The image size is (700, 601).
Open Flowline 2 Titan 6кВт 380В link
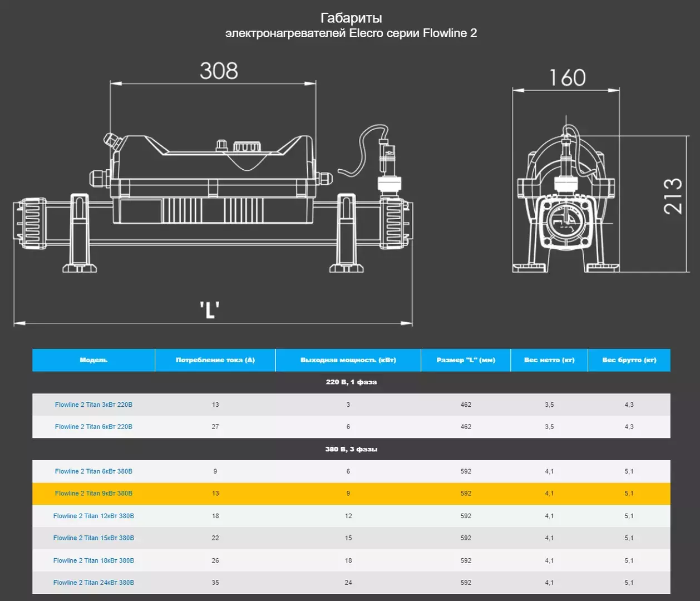pos(93,471)
